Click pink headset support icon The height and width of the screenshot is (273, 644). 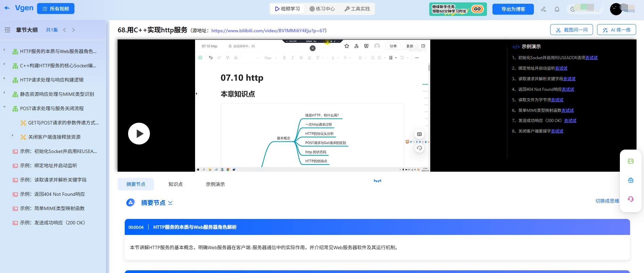tap(631, 199)
